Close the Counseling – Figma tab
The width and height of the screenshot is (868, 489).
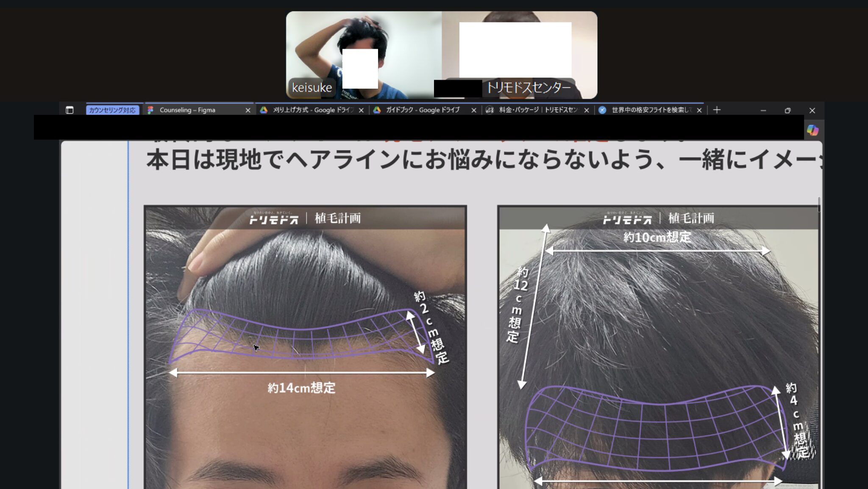[x=248, y=110]
